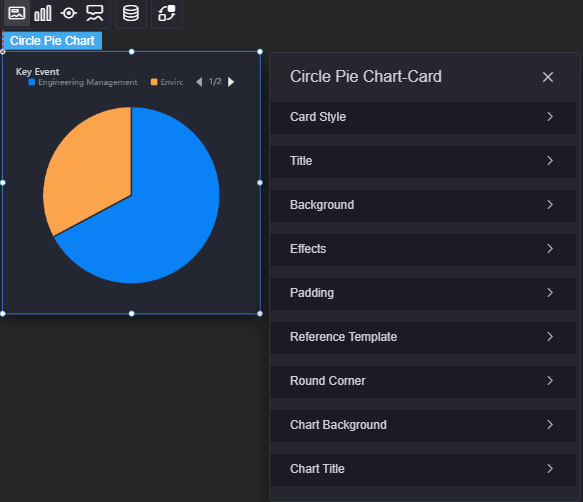Open the presentation screen icon

(95, 13)
